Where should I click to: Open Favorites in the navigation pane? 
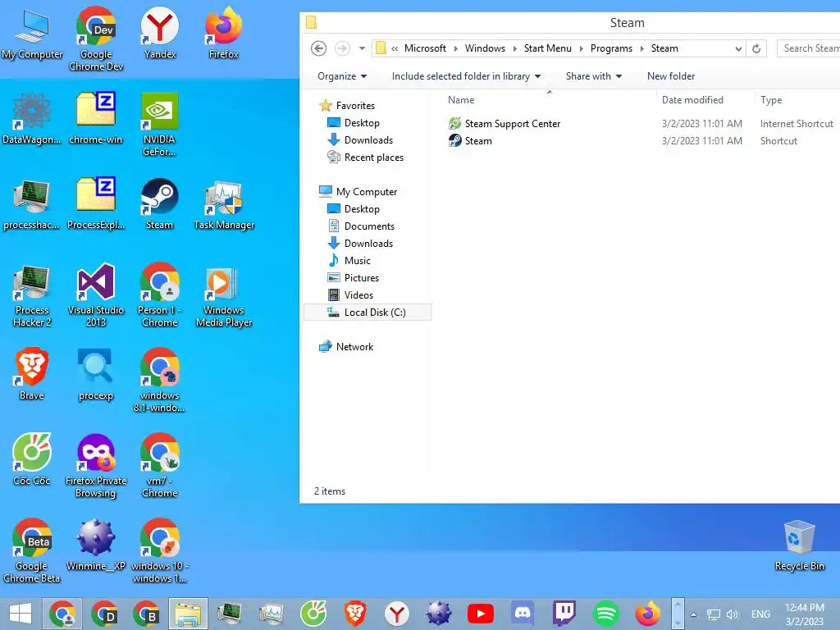(x=347, y=106)
